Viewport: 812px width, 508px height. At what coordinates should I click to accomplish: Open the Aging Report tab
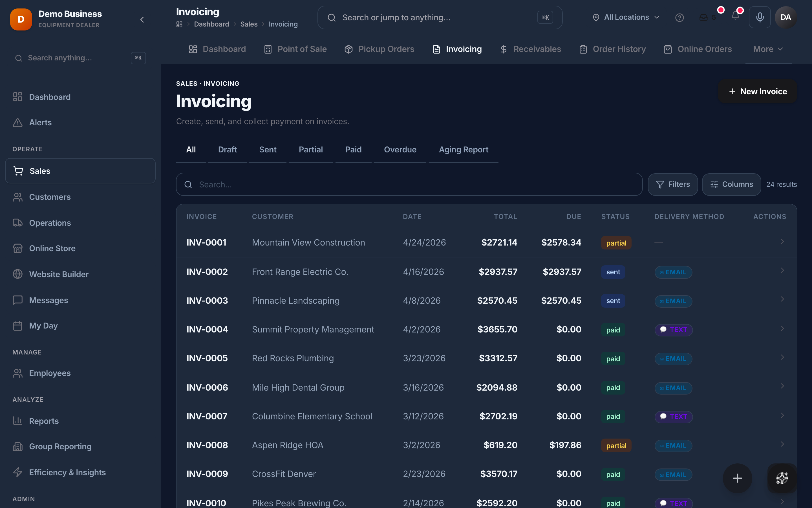pyautogui.click(x=464, y=150)
